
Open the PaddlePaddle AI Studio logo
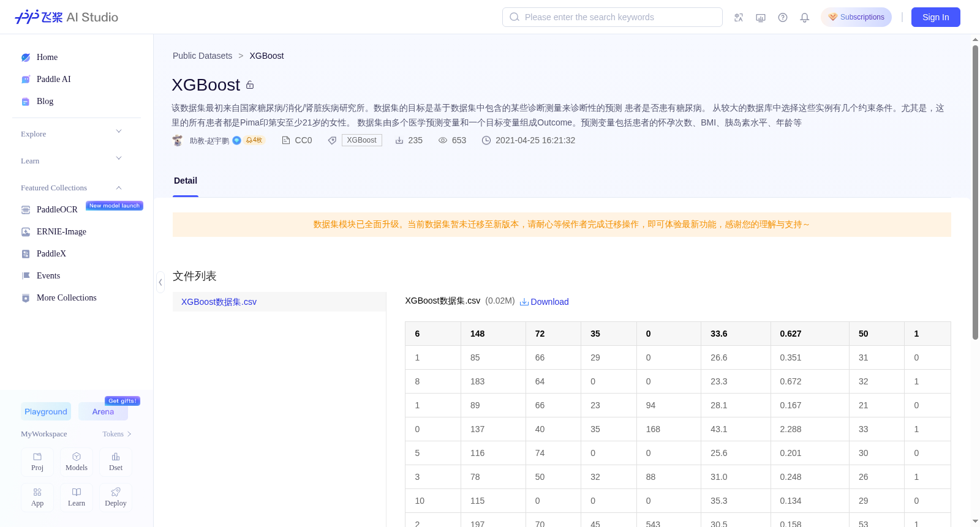point(66,17)
